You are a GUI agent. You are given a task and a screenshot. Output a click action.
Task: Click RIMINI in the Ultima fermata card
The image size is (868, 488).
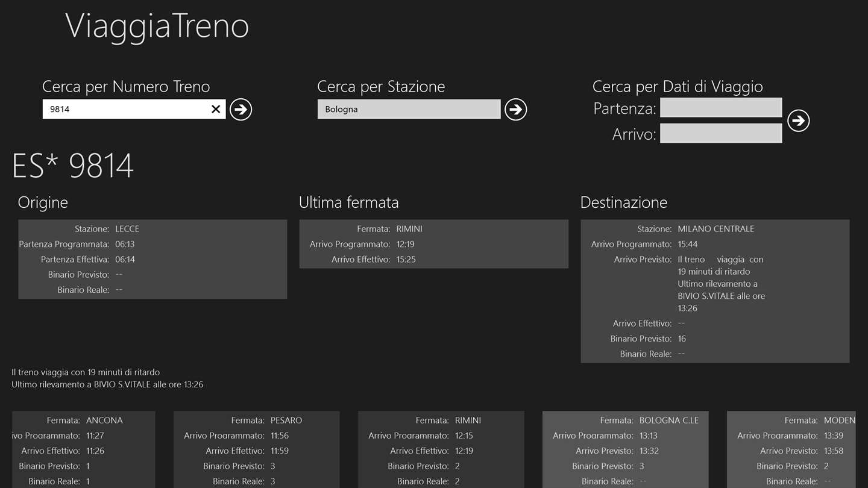coord(409,229)
